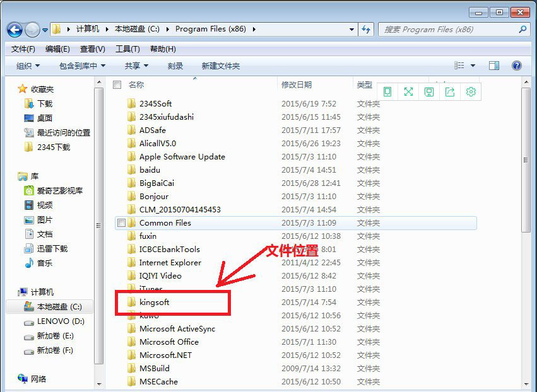Select 新加卷 (E:) drive
The width and height of the screenshot is (537, 392).
pyautogui.click(x=49, y=335)
